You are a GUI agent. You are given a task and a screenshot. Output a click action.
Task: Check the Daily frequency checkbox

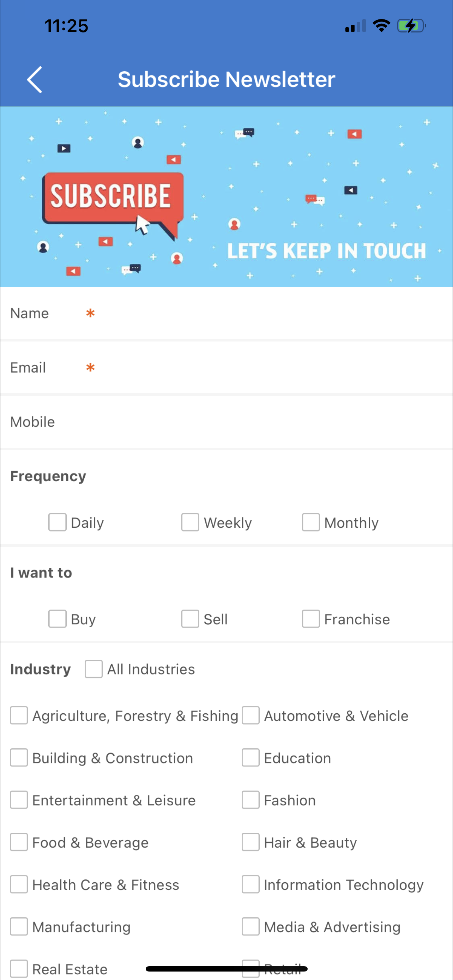pyautogui.click(x=58, y=522)
